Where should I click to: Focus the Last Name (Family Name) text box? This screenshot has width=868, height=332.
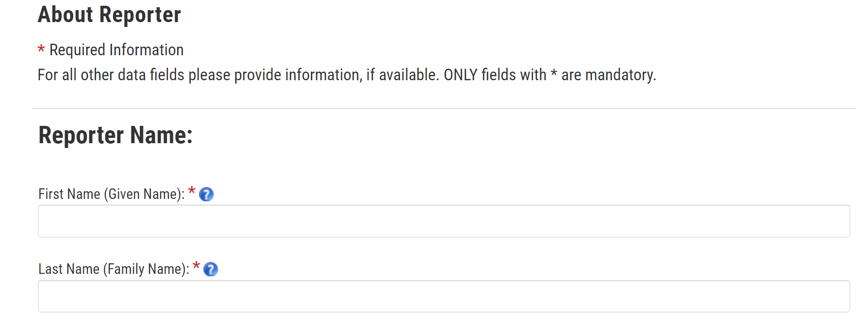(444, 296)
